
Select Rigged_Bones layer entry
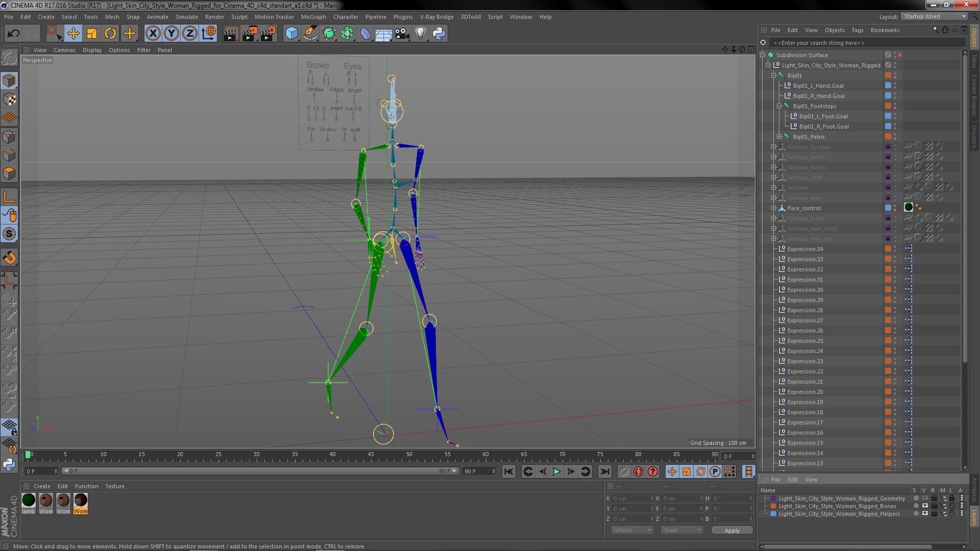837,506
